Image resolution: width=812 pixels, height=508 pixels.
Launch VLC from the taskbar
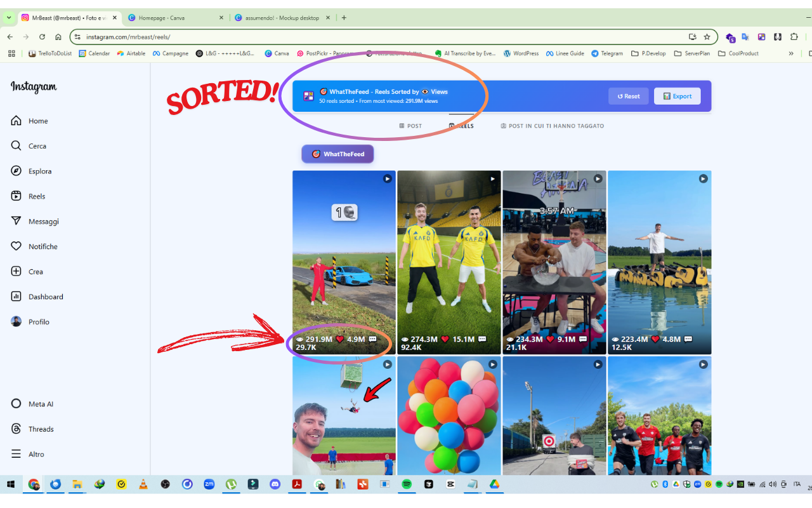point(143,484)
